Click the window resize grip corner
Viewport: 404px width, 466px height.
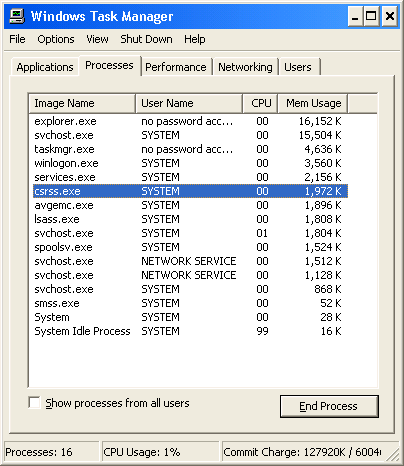click(394, 456)
